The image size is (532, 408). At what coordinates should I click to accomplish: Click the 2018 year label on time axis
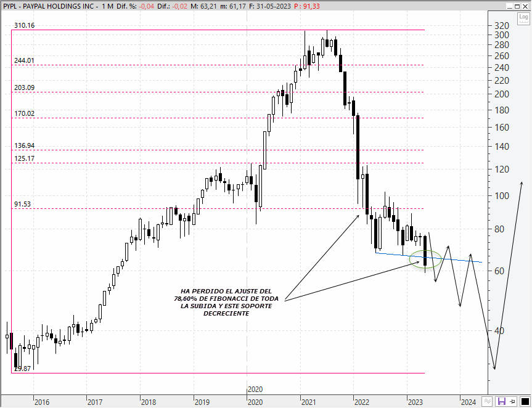click(149, 402)
